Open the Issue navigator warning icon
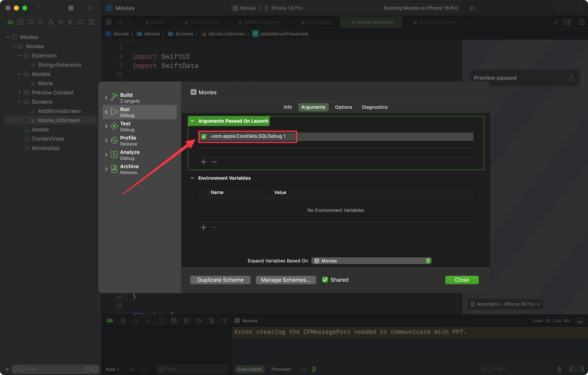The image size is (588, 375). click(x=51, y=22)
